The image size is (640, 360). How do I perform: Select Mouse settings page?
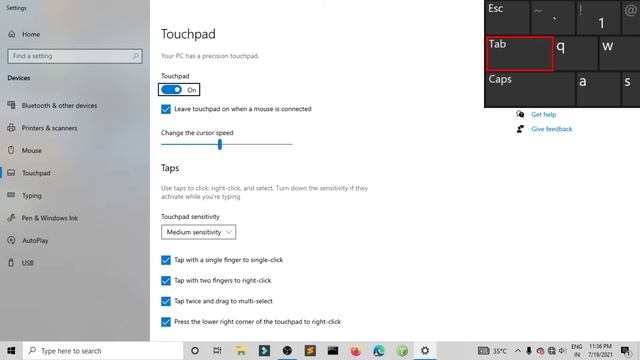[32, 150]
